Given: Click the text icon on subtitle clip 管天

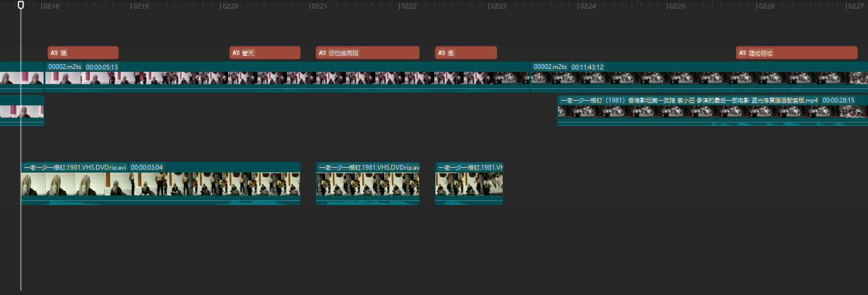Looking at the screenshot, I should click(236, 53).
